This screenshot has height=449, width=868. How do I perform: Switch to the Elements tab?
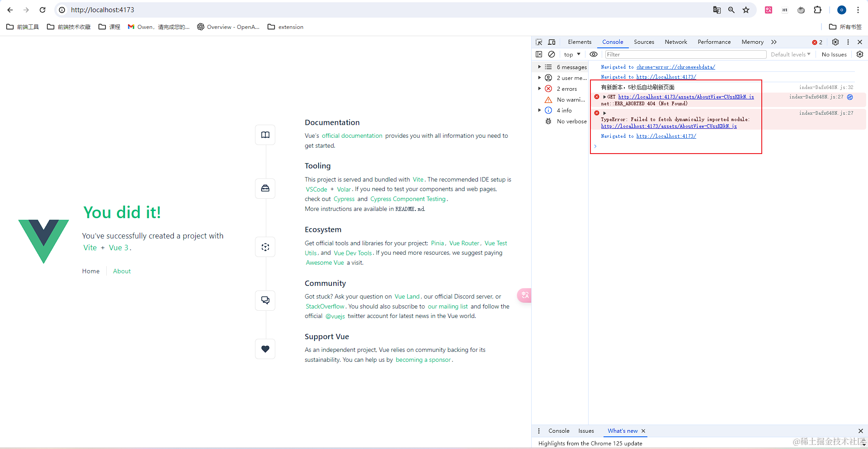[x=580, y=42]
